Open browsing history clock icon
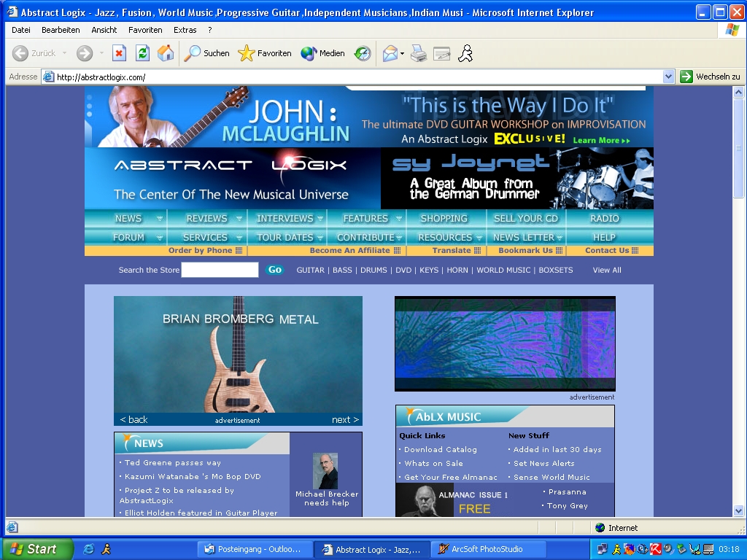This screenshot has height=560, width=747. (x=363, y=53)
